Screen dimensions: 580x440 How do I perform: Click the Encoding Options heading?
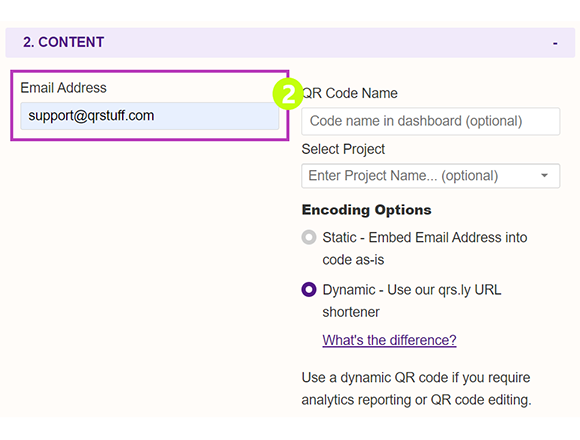click(367, 210)
